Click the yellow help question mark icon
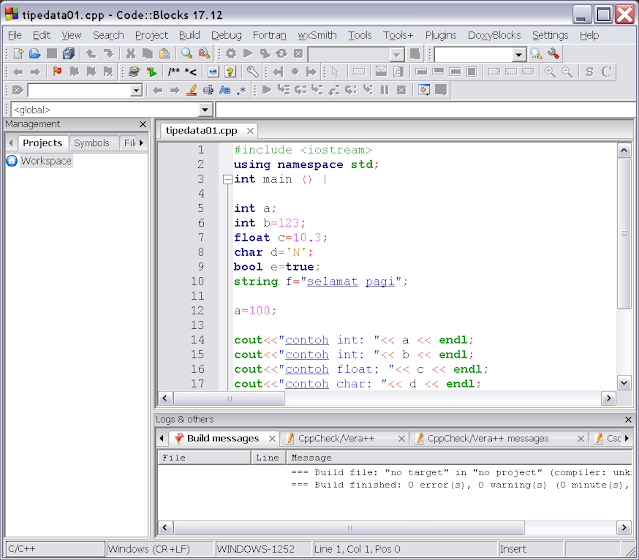Viewport: 639px width, 560px height. 229,72
